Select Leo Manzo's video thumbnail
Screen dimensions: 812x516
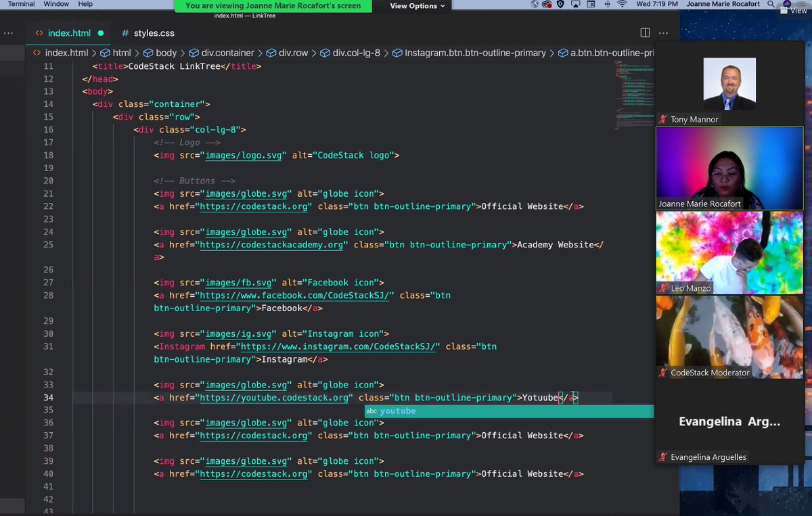[729, 253]
